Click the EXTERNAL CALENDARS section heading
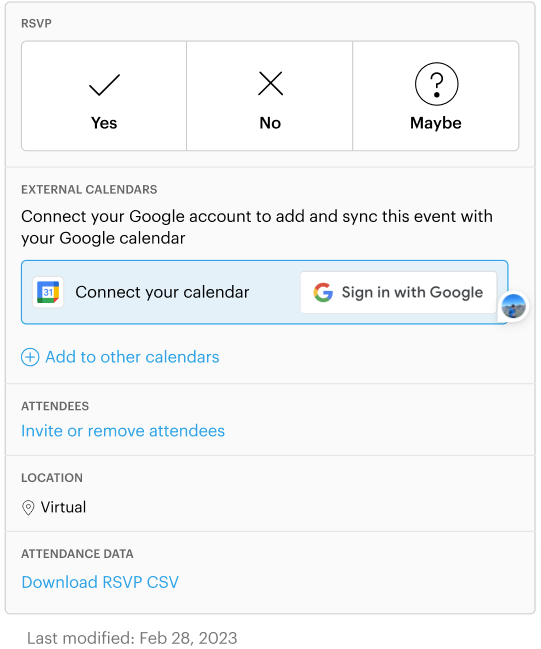 89,190
